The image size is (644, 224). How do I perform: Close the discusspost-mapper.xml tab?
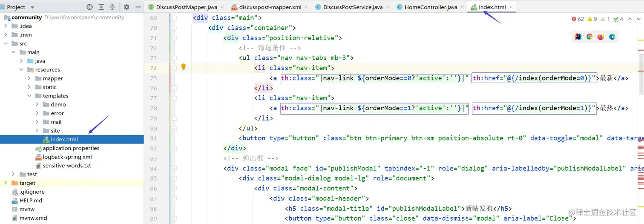(x=306, y=7)
